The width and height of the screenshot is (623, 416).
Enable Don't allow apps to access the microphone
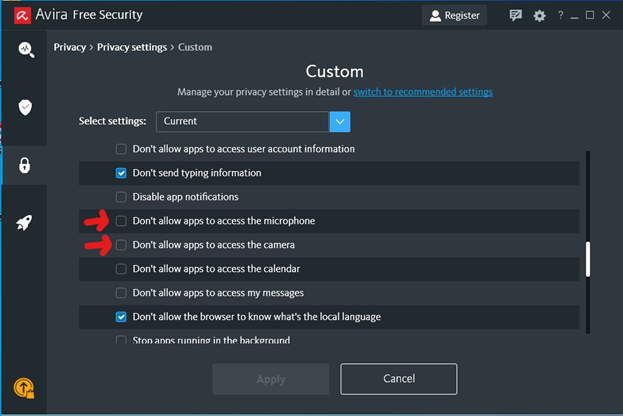click(x=121, y=221)
